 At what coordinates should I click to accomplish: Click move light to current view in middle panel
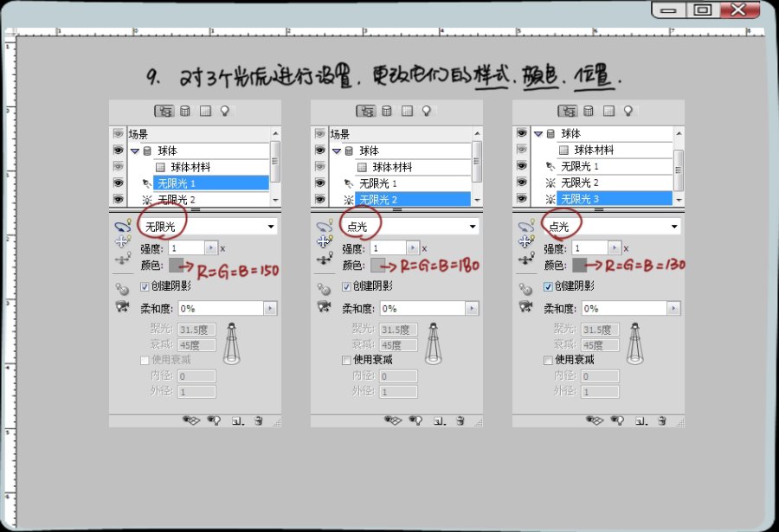tap(324, 306)
